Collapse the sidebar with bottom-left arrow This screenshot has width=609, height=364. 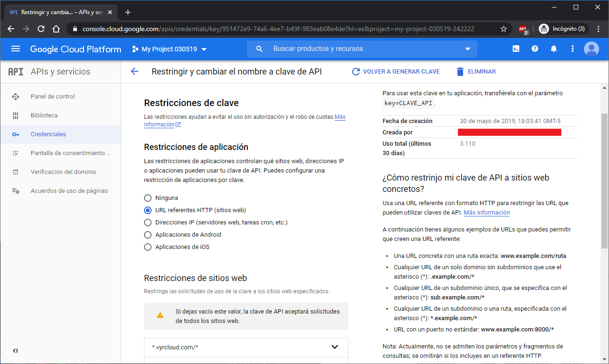coord(15,350)
